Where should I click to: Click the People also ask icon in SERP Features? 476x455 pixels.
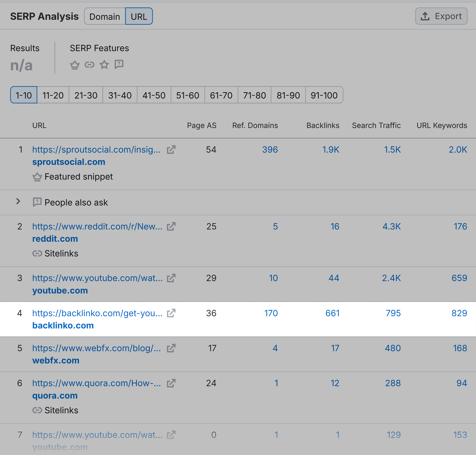119,64
